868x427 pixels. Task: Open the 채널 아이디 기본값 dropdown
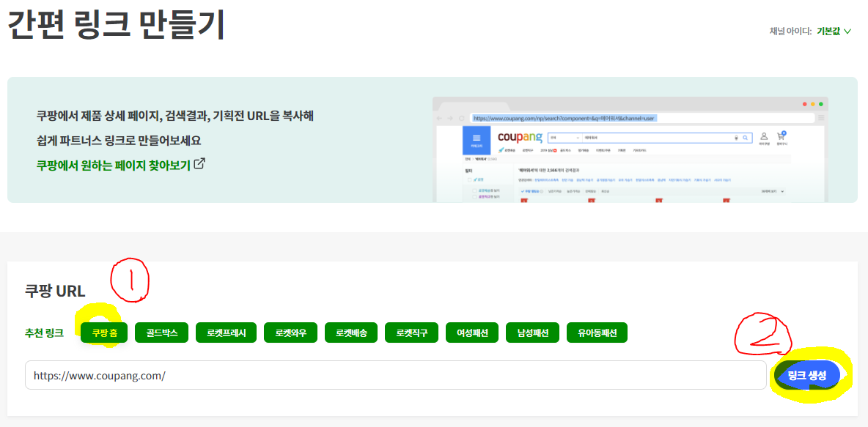click(834, 31)
